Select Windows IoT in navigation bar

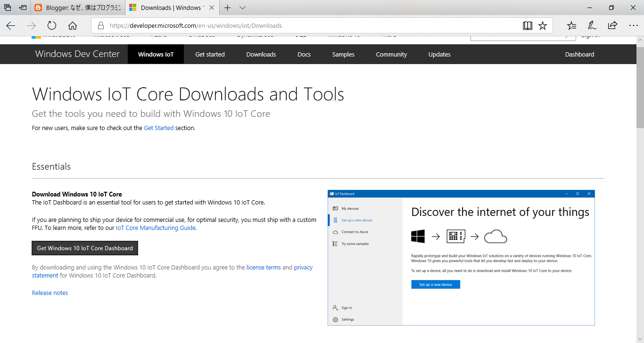point(156,54)
